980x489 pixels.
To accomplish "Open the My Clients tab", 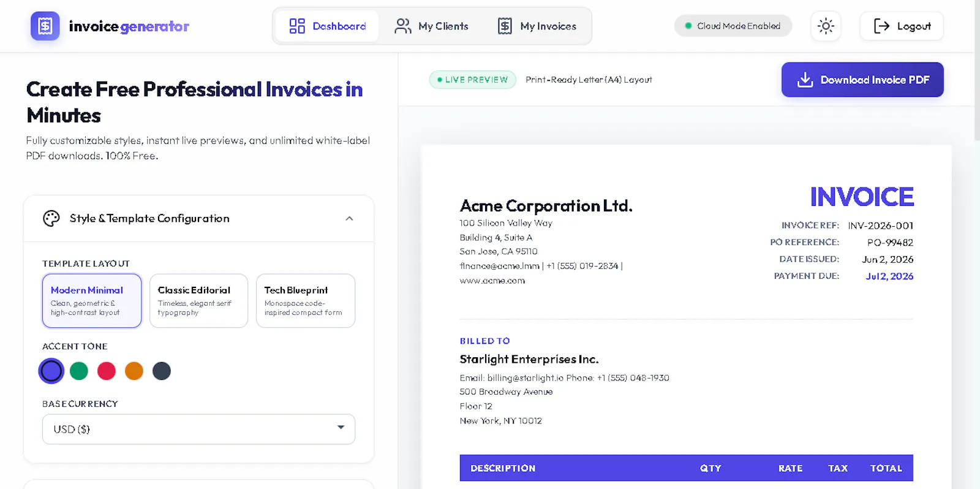I will [432, 26].
